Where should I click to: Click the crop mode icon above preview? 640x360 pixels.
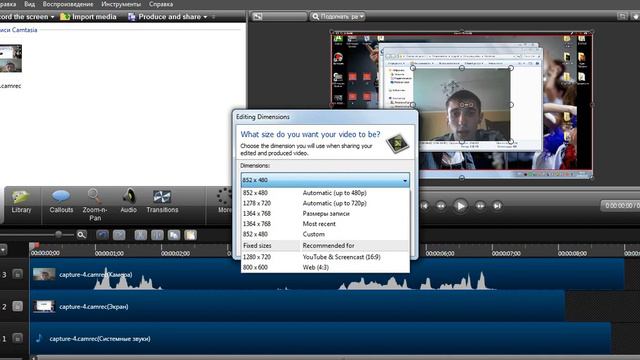pos(622,16)
